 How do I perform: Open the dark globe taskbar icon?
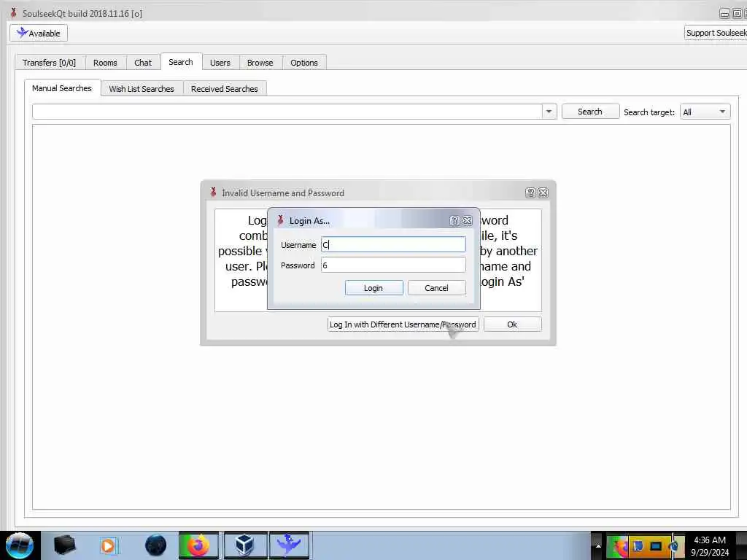click(156, 545)
